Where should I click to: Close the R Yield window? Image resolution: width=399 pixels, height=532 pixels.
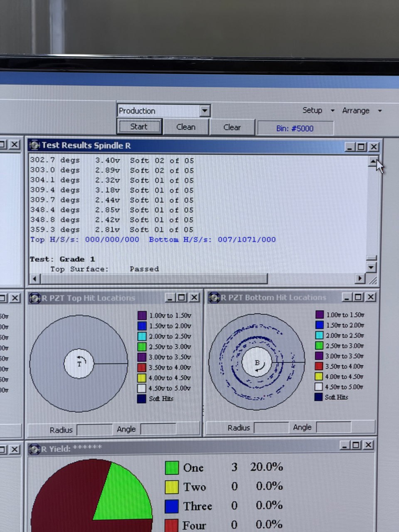[368, 445]
